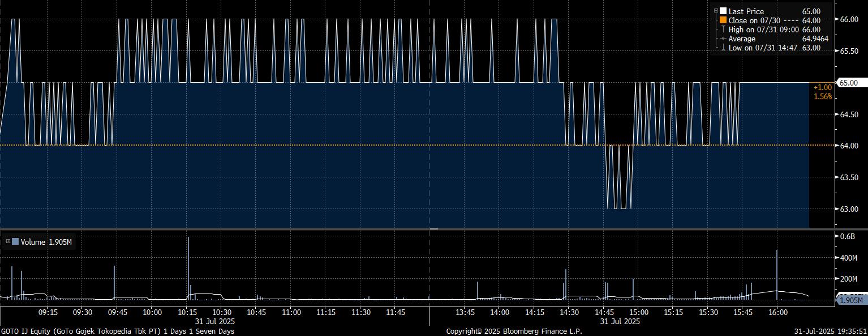This screenshot has height=336, width=868.
Task: Click the Volume series color swatch
Action: point(15,242)
